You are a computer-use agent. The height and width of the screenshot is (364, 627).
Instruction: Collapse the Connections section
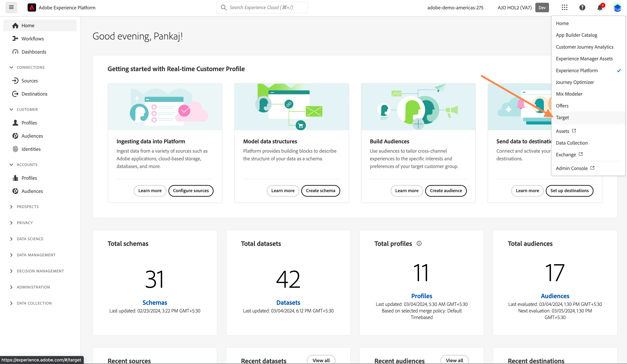pos(27,67)
